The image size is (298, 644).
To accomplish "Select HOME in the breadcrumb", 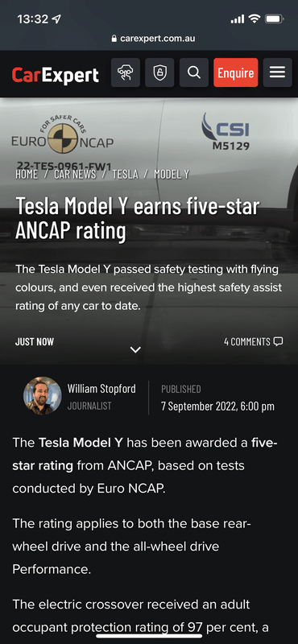I will coord(27,174).
